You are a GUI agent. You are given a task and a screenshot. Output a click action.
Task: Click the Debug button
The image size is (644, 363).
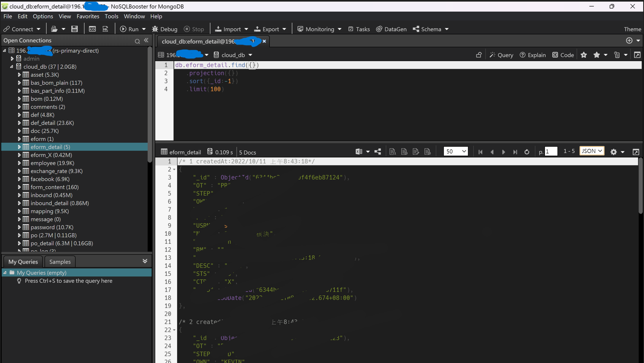[x=165, y=29]
